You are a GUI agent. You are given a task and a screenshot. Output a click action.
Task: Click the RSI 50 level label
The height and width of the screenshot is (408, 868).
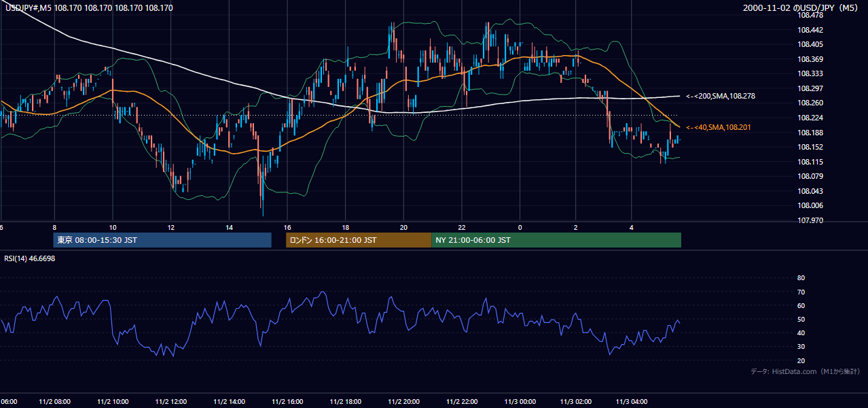pyautogui.click(x=801, y=320)
